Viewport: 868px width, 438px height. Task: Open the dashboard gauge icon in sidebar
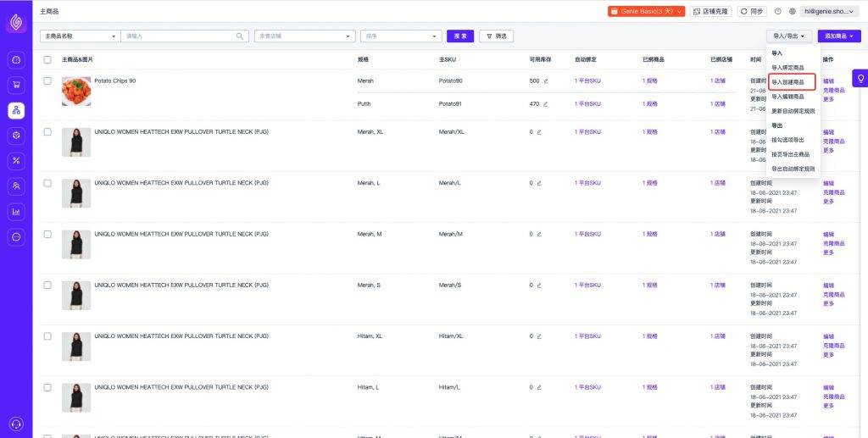pyautogui.click(x=16, y=59)
